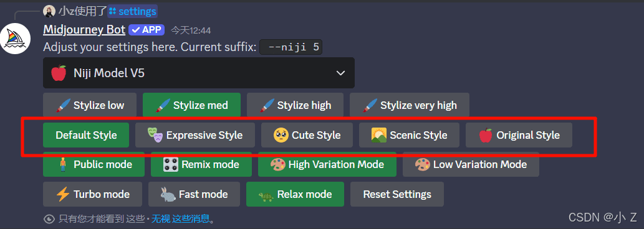Click the red apple icon in model selector
Viewport: 644px width, 229px height.
(x=59, y=73)
